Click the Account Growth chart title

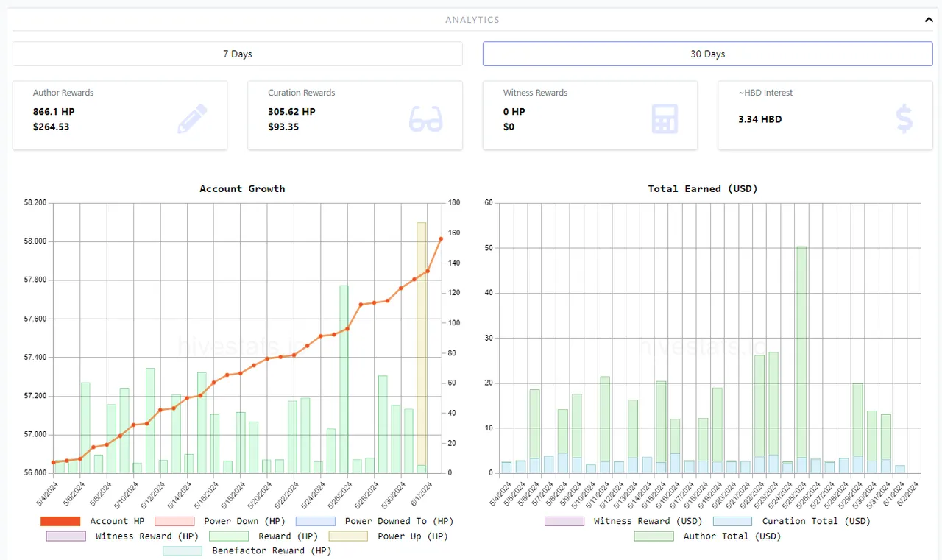pyautogui.click(x=242, y=189)
